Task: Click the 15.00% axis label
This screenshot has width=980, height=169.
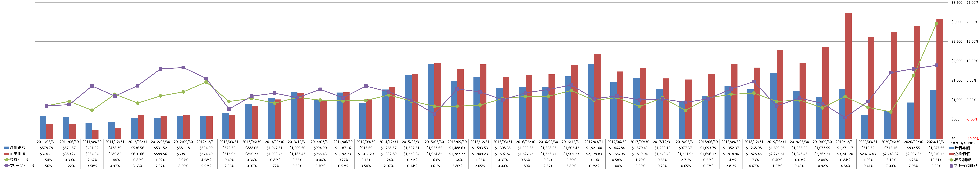Action: (x=972, y=41)
